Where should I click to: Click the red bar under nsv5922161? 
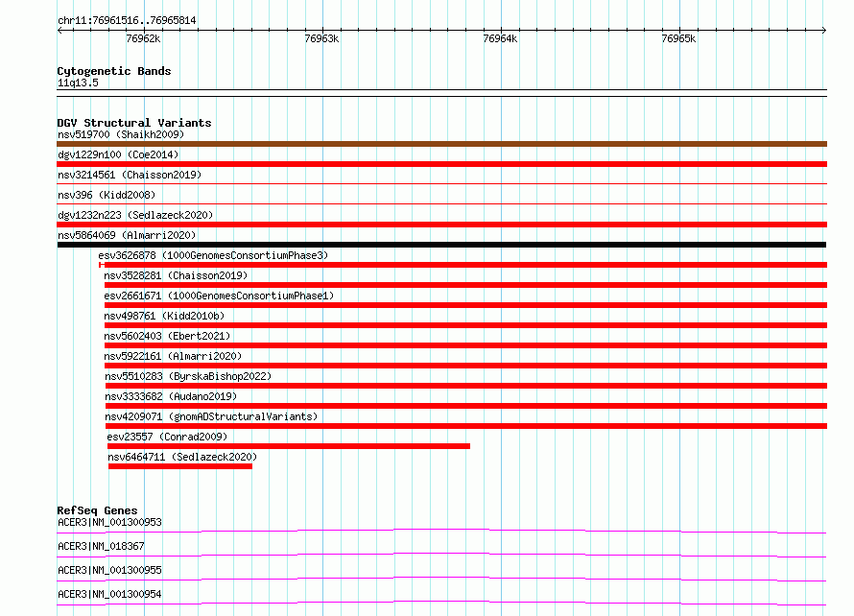465,366
